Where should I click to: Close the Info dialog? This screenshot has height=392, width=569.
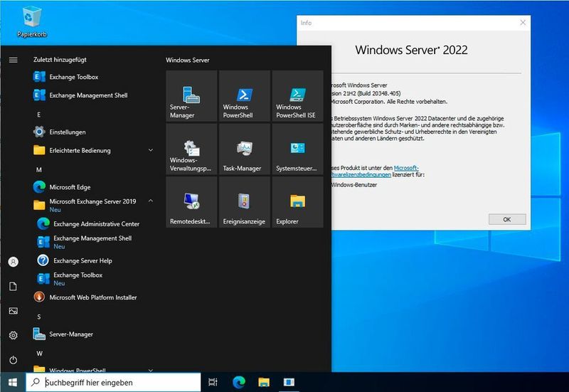(x=523, y=23)
